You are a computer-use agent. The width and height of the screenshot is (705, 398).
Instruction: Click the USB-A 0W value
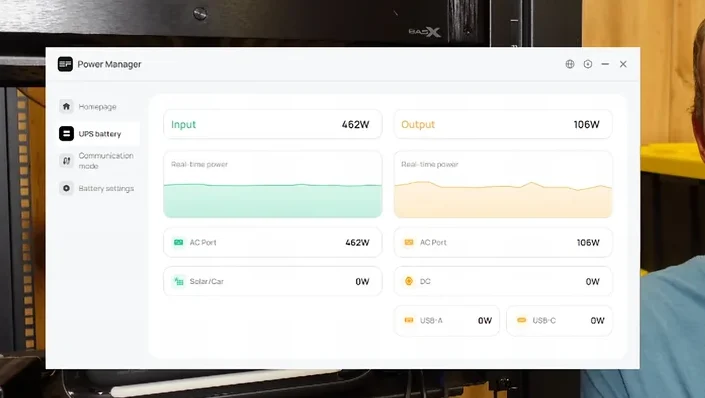tap(485, 321)
